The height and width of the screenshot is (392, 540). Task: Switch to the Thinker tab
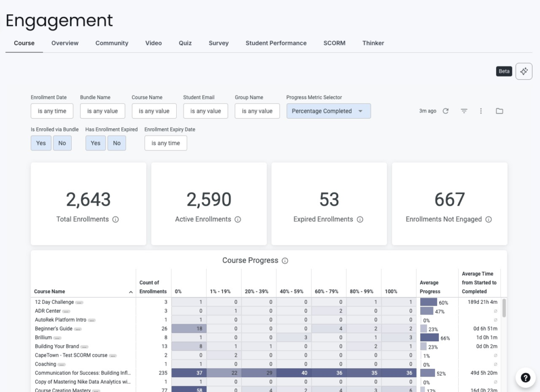point(373,43)
